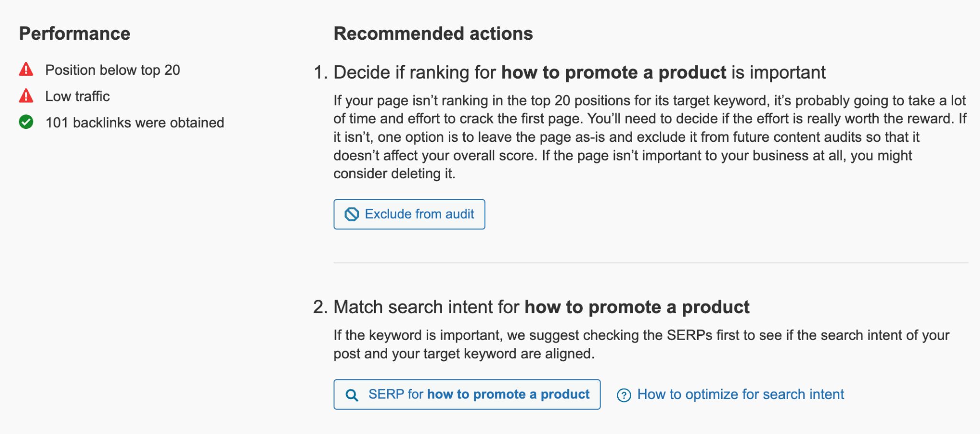This screenshot has height=434, width=980.
Task: Click the 101 backlinks were obtained entry
Action: [x=134, y=122]
